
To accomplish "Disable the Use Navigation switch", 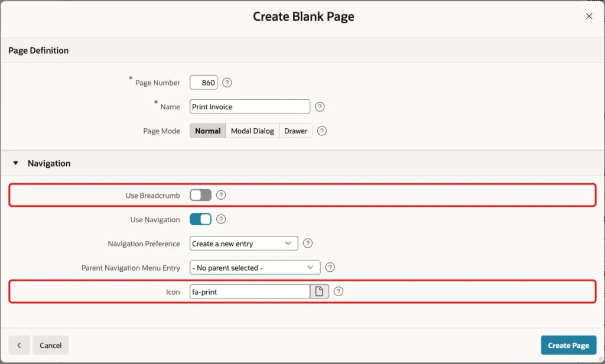I will (x=200, y=219).
